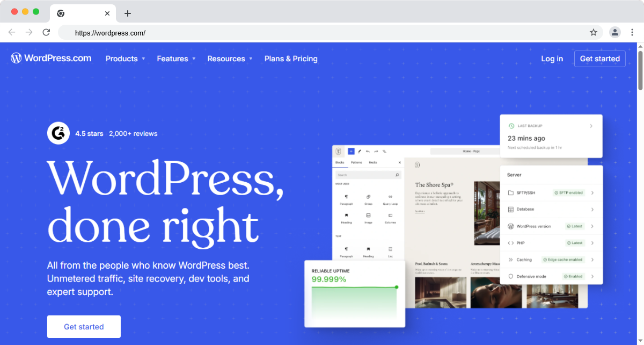Viewport: 644px width, 345px height.
Task: Expand the Resources dropdown menu
Action: 230,59
